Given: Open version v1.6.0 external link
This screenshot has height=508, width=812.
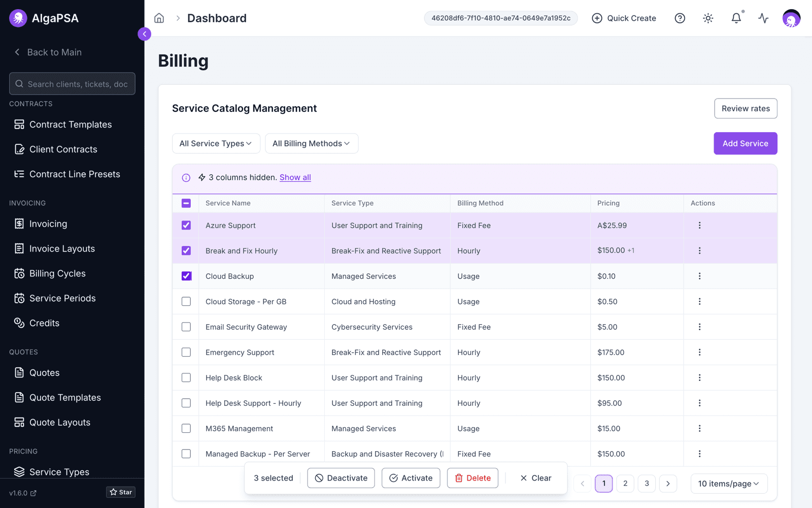Looking at the screenshot, I should tap(23, 493).
